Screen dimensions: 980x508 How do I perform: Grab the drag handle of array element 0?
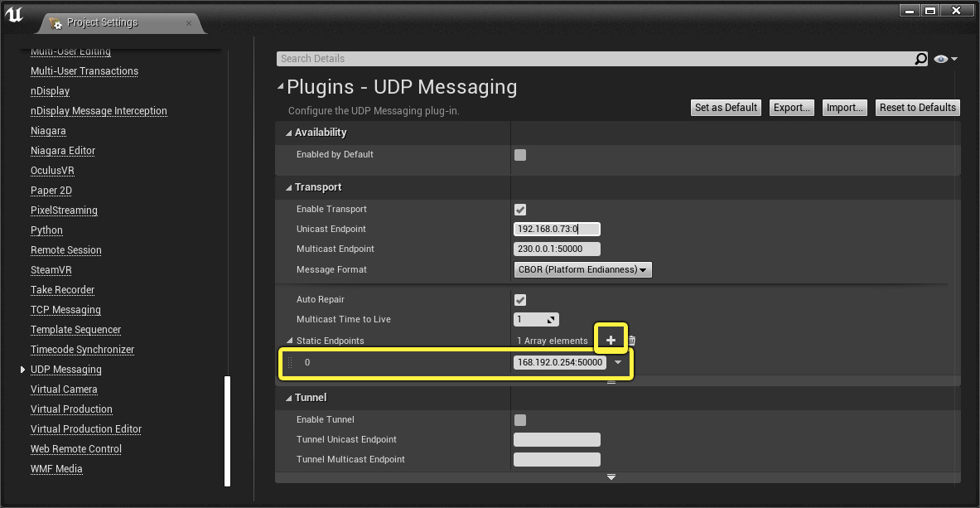tap(289, 362)
